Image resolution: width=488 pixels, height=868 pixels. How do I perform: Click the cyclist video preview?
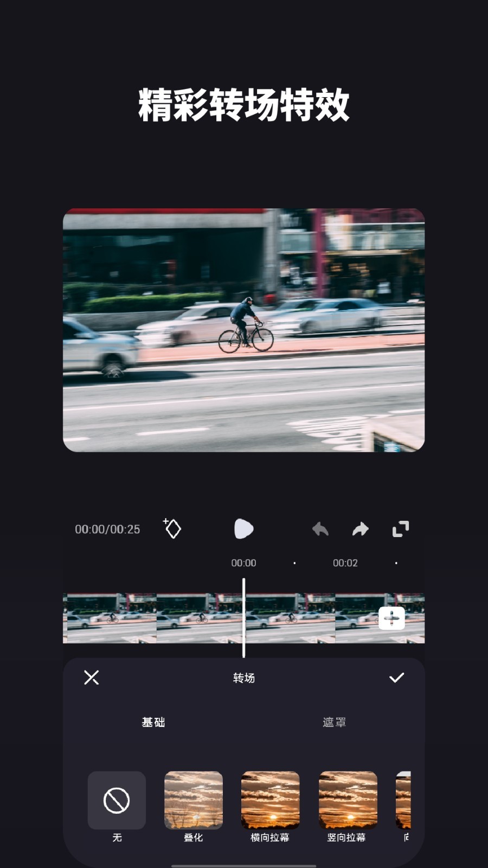point(243,330)
